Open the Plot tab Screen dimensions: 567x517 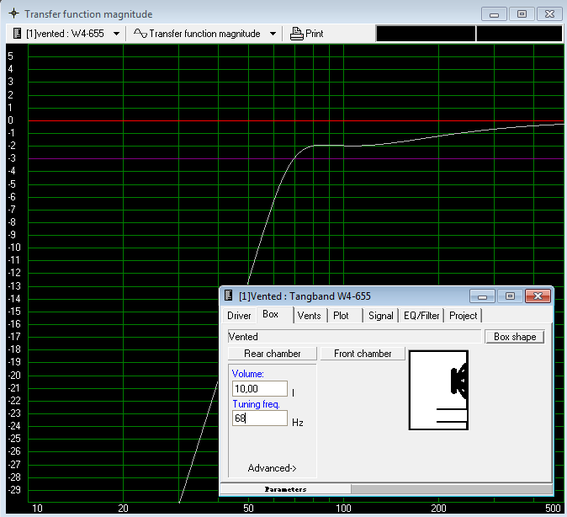click(341, 316)
